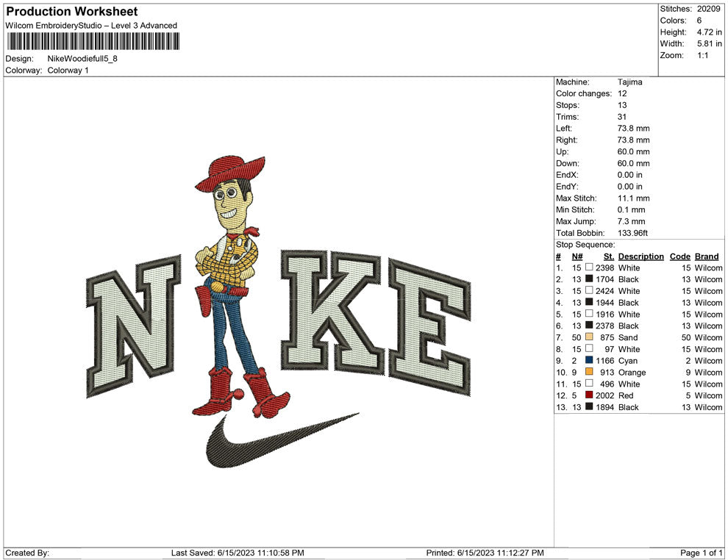Click the white color swatch in row 1

click(589, 268)
